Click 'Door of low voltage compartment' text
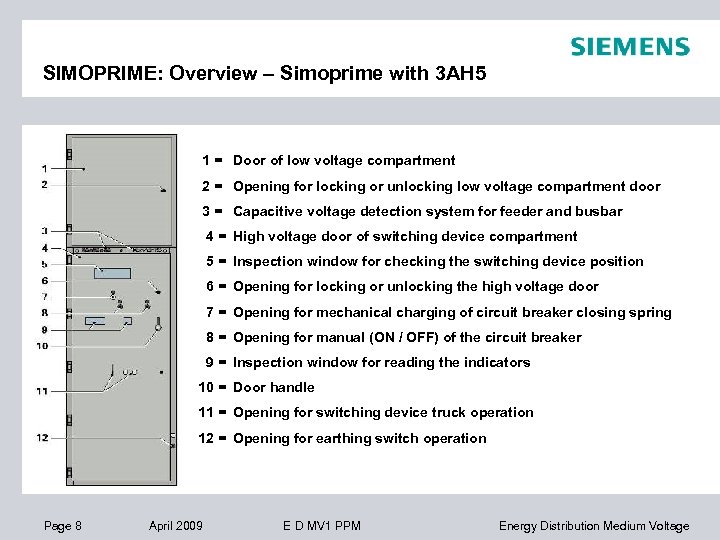The image size is (720, 540). tap(344, 160)
